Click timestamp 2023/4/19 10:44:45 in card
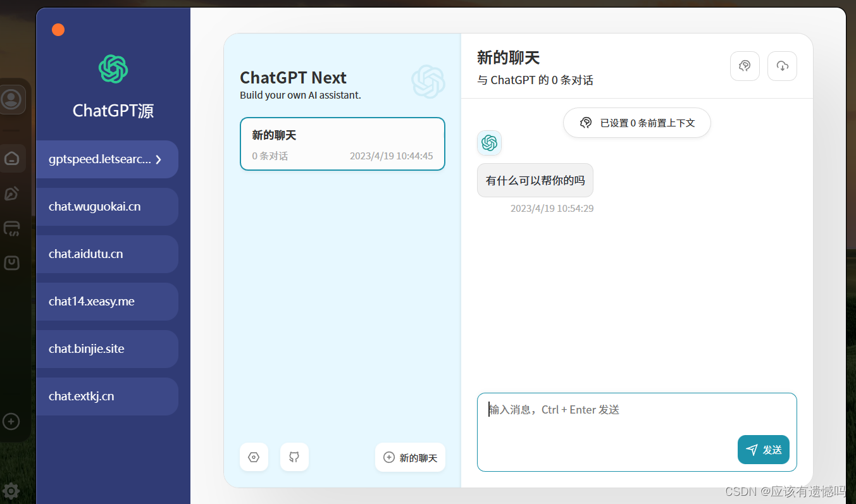The image size is (856, 504). [x=392, y=156]
